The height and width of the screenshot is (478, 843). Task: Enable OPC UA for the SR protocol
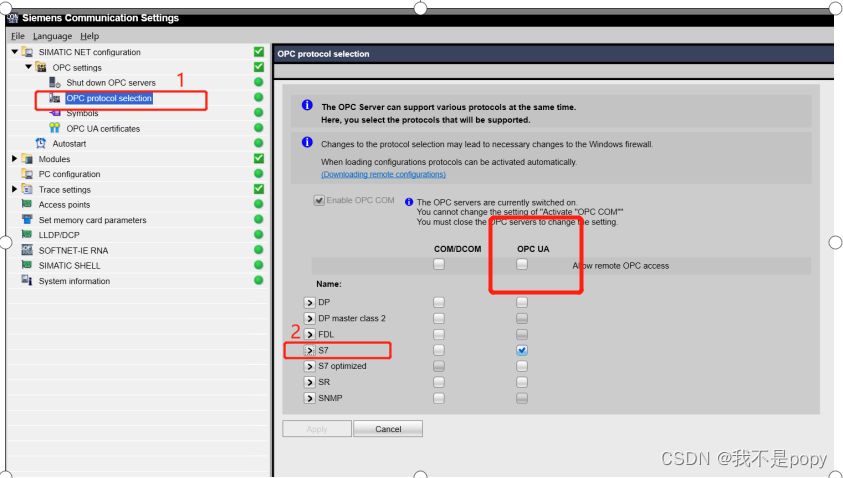tap(522, 382)
